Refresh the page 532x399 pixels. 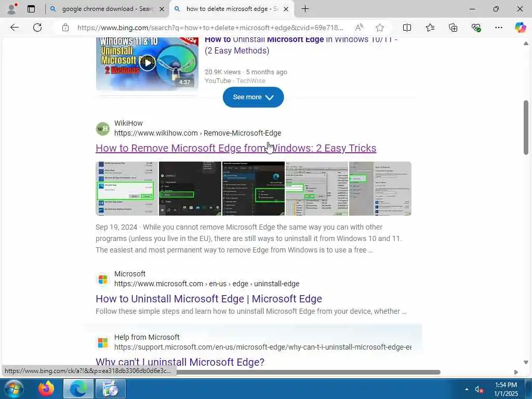[x=37, y=28]
